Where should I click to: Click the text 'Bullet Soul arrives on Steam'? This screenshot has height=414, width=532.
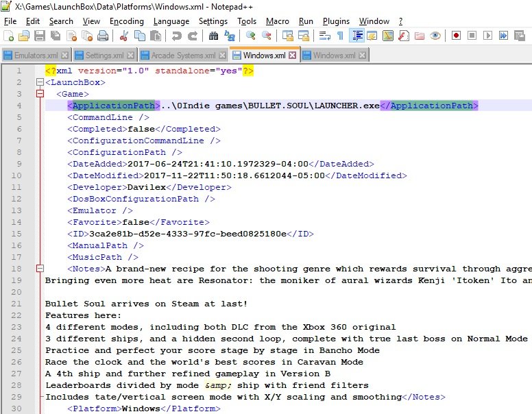coord(122,304)
